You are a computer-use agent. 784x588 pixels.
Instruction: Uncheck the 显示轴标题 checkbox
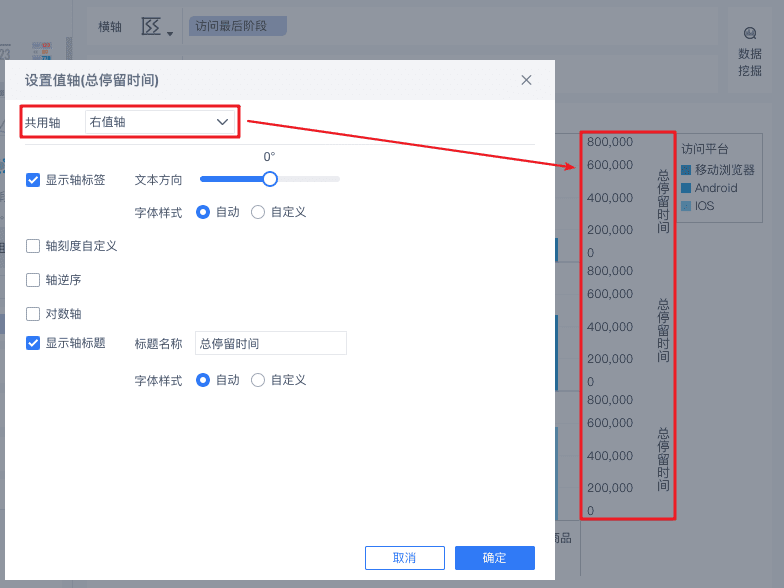[33, 343]
